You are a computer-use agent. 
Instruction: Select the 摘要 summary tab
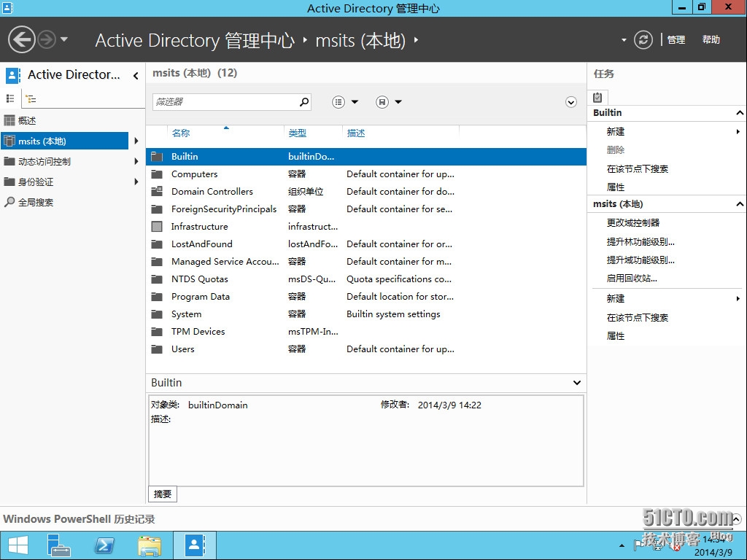163,494
